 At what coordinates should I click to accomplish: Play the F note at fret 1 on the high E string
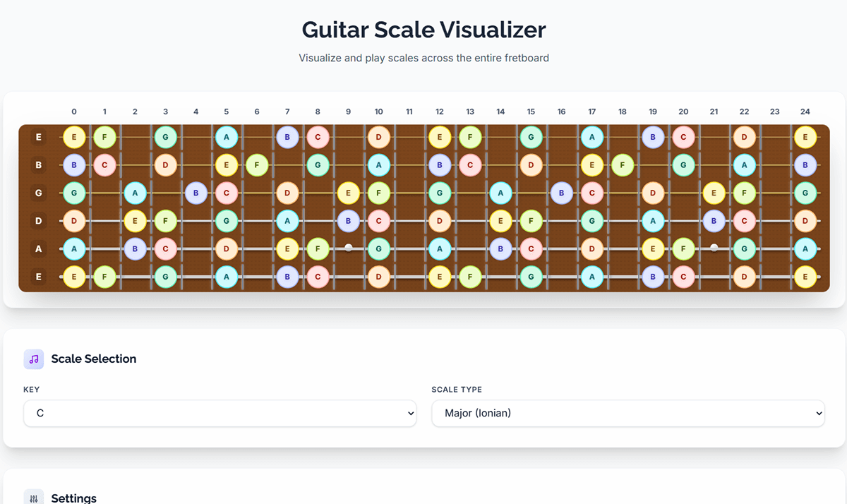104,137
